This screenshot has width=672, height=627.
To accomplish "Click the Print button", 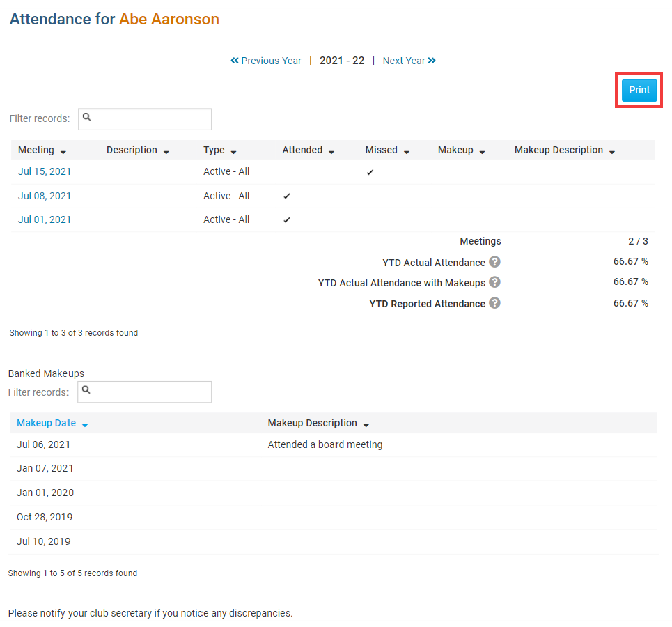I will (639, 90).
